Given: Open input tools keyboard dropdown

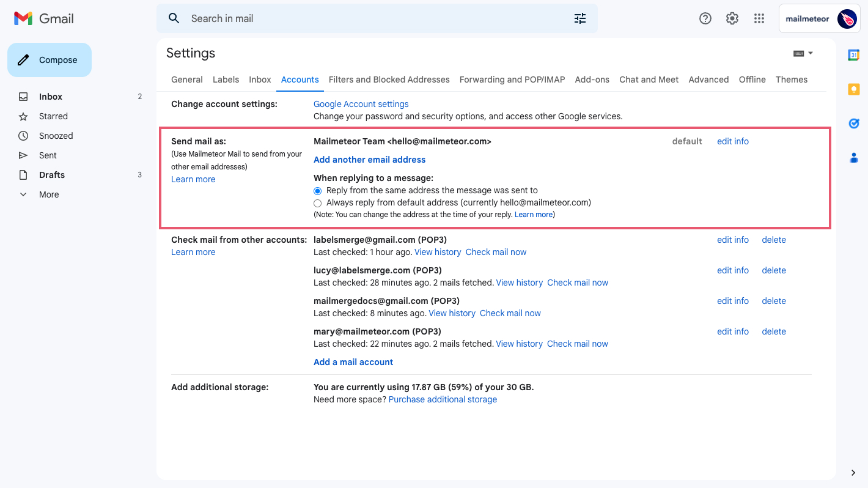Looking at the screenshot, I should (x=803, y=53).
